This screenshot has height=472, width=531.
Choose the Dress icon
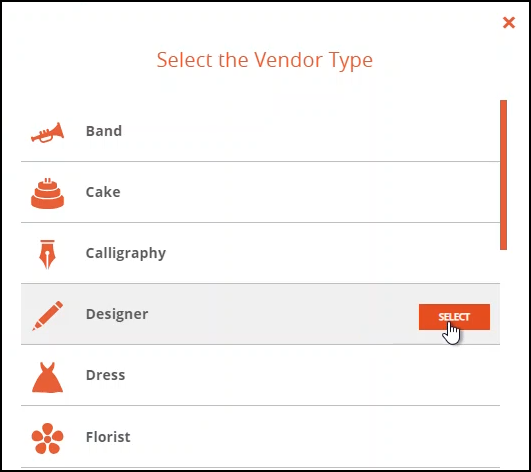pyautogui.click(x=47, y=377)
